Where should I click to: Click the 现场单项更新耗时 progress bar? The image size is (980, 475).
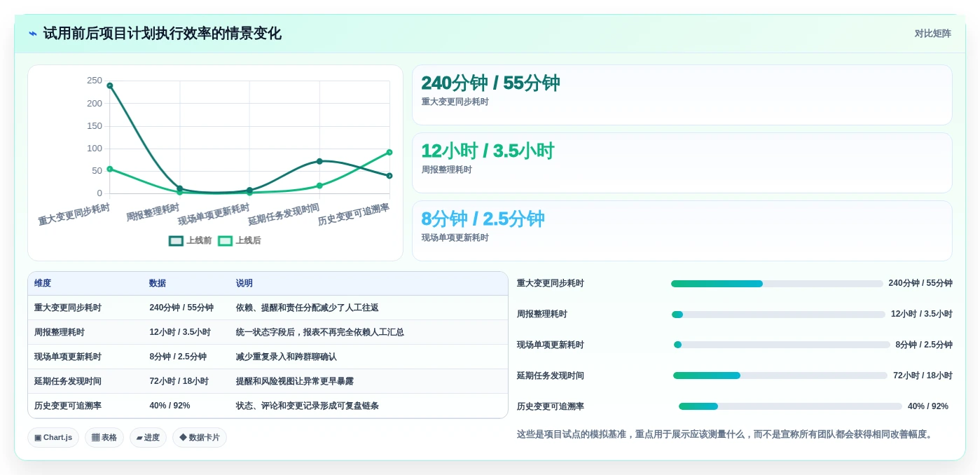point(782,345)
